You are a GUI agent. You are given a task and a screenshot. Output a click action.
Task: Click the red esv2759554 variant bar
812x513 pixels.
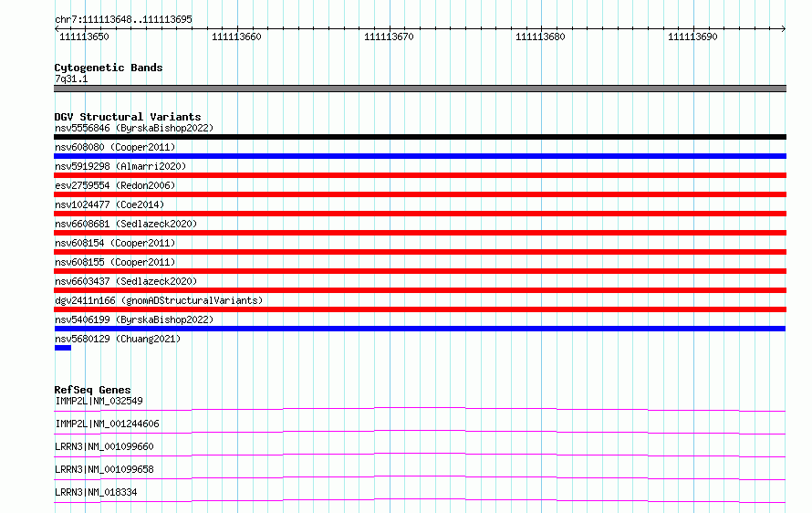[x=420, y=194]
